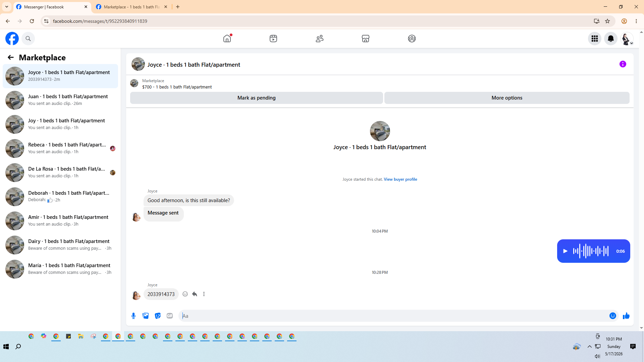React to the 2033914373 message
The height and width of the screenshot is (362, 644).
185,294
